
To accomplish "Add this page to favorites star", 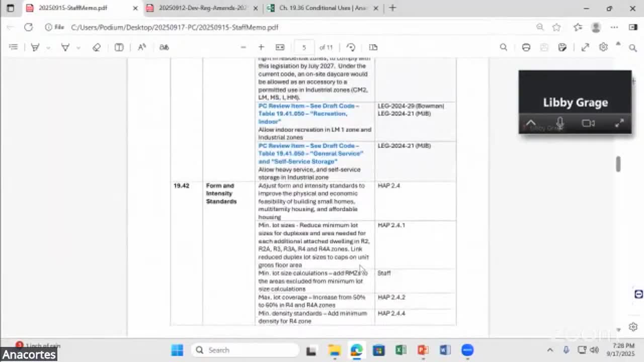I will click(556, 27).
